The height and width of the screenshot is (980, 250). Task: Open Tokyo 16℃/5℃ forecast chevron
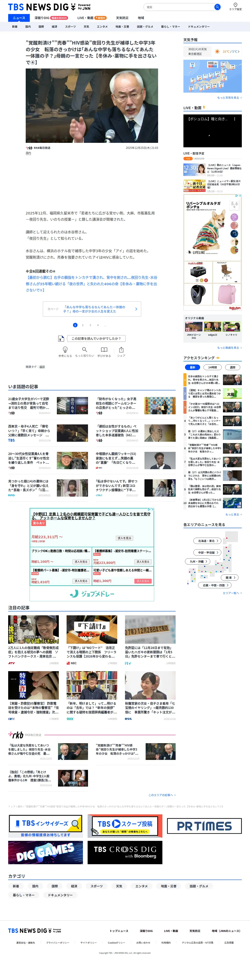239,51
